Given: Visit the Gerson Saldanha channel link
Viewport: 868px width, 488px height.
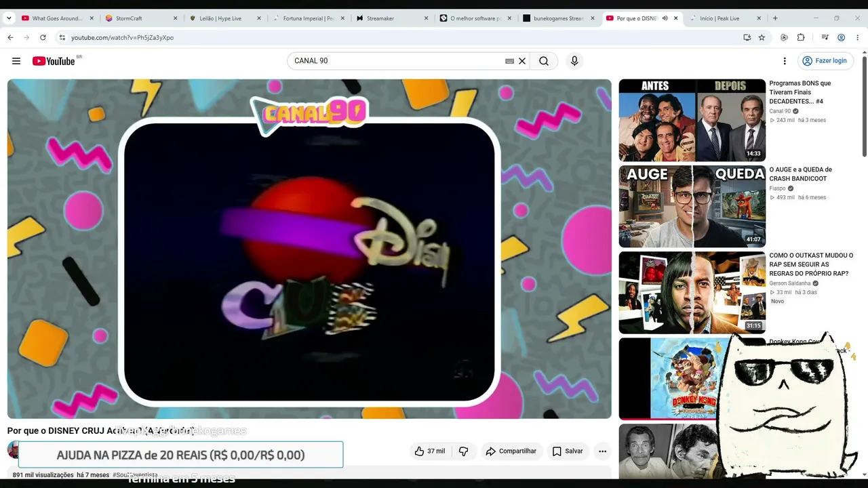Looking at the screenshot, I should [x=790, y=283].
